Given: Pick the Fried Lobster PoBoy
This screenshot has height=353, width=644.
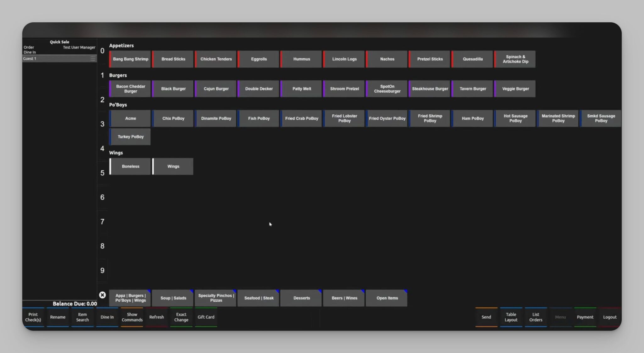Looking at the screenshot, I should click(x=344, y=118).
